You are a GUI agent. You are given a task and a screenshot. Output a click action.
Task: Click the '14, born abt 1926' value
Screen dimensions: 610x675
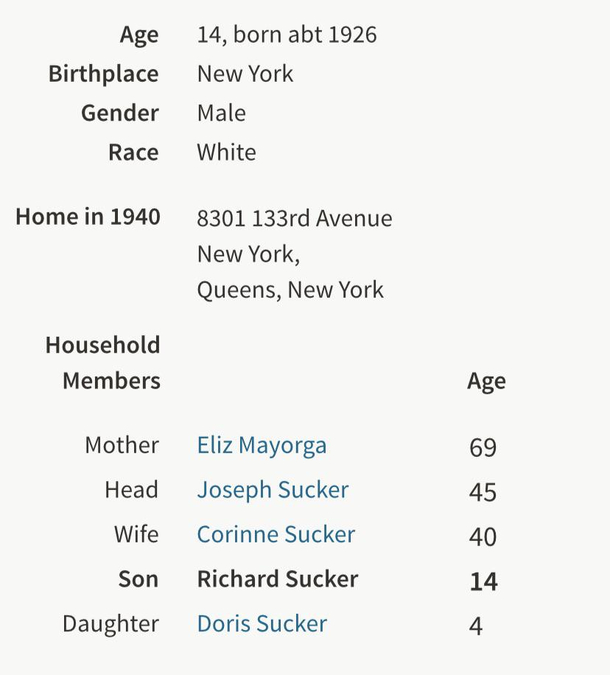pyautogui.click(x=286, y=35)
